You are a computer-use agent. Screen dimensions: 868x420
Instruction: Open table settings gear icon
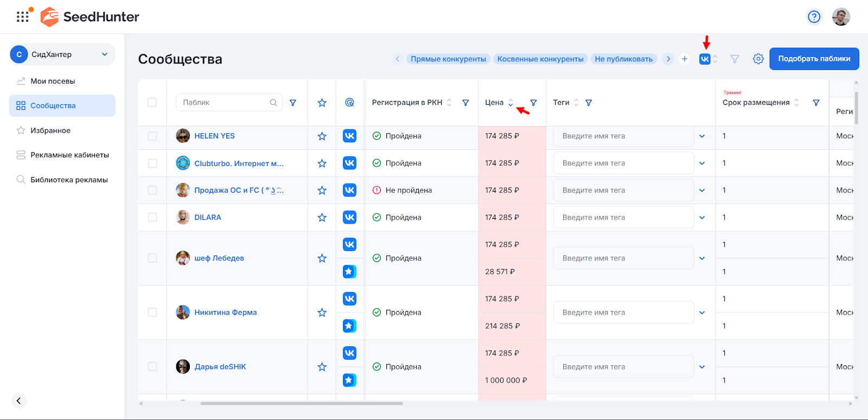(758, 59)
